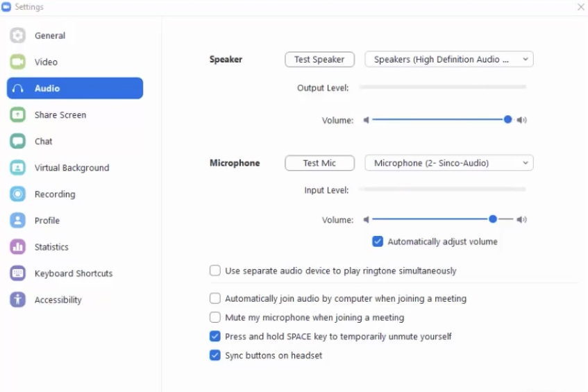This screenshot has height=392, width=588.
Task: Open the Accessibility icon in sidebar
Action: [x=18, y=300]
